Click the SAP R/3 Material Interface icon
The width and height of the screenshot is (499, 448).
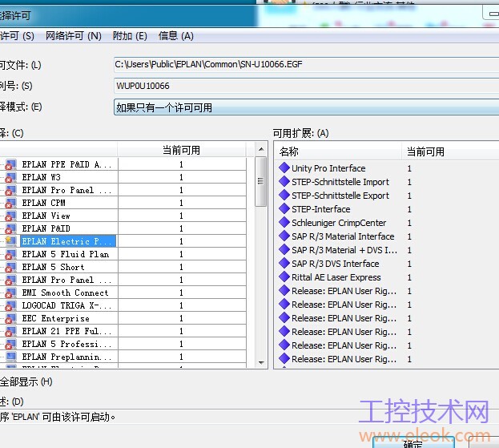pyautogui.click(x=284, y=236)
